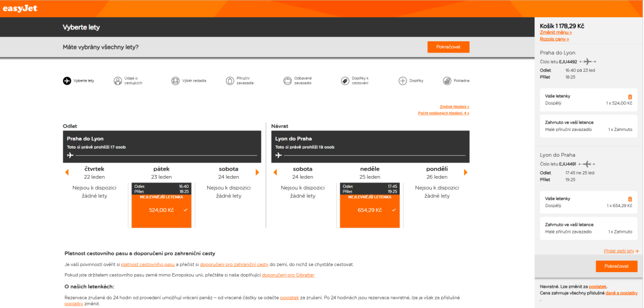
Task: Click the Výběr sedadla seat icon
Action: 175,81
